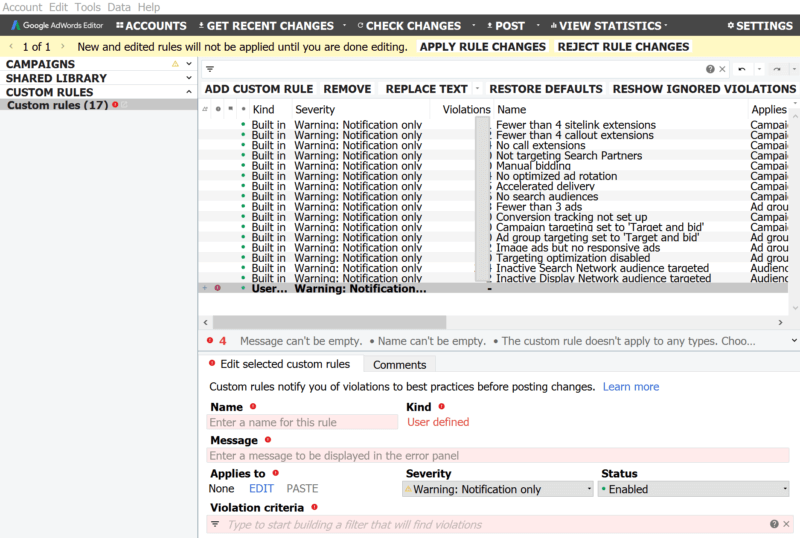Click the rule Name input field
This screenshot has width=800, height=538.
point(302,422)
